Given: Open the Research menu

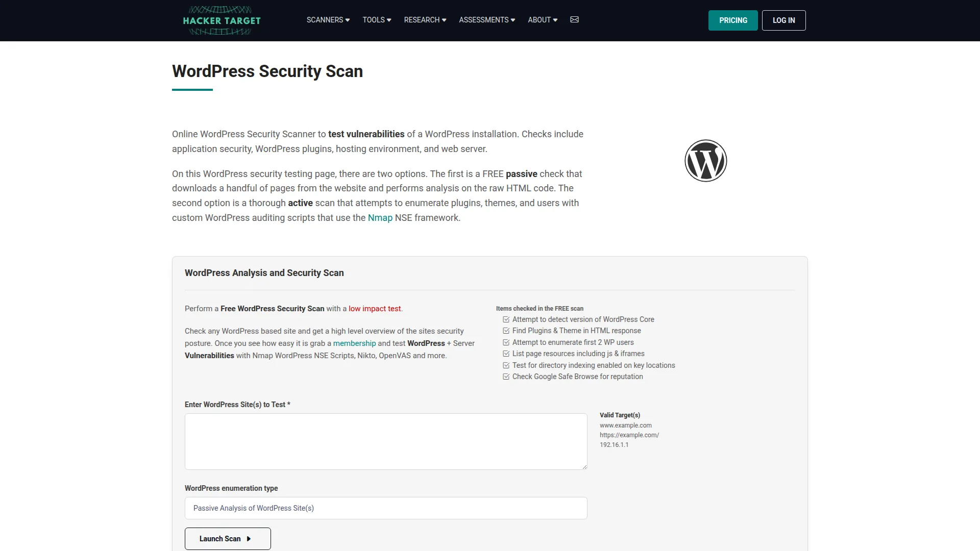Looking at the screenshot, I should [x=425, y=20].
